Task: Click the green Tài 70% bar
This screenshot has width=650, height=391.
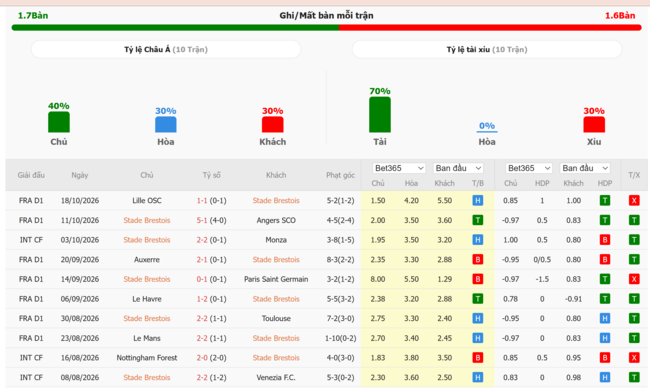Action: [380, 115]
